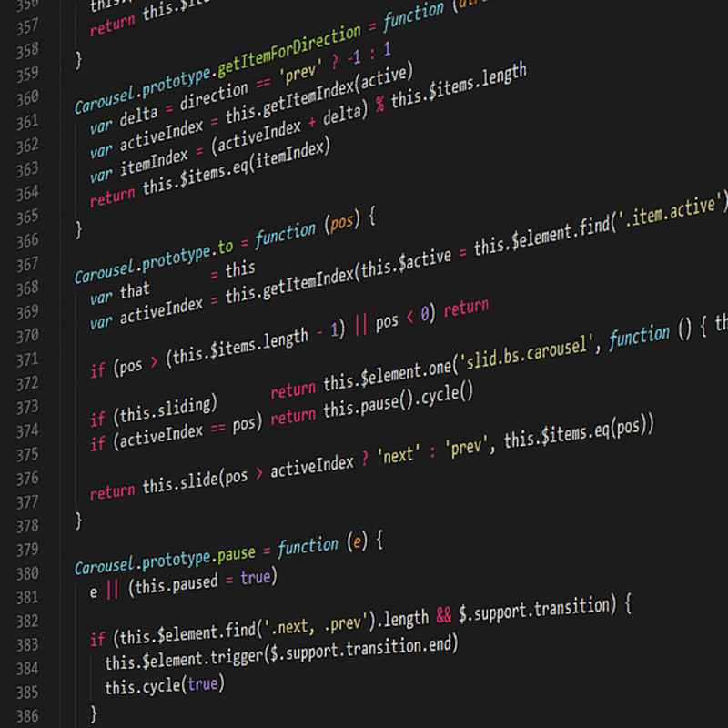Image resolution: width=728 pixels, height=728 pixels.
Task: Click 'true' inside this.cycle(true) call
Action: tap(202, 683)
